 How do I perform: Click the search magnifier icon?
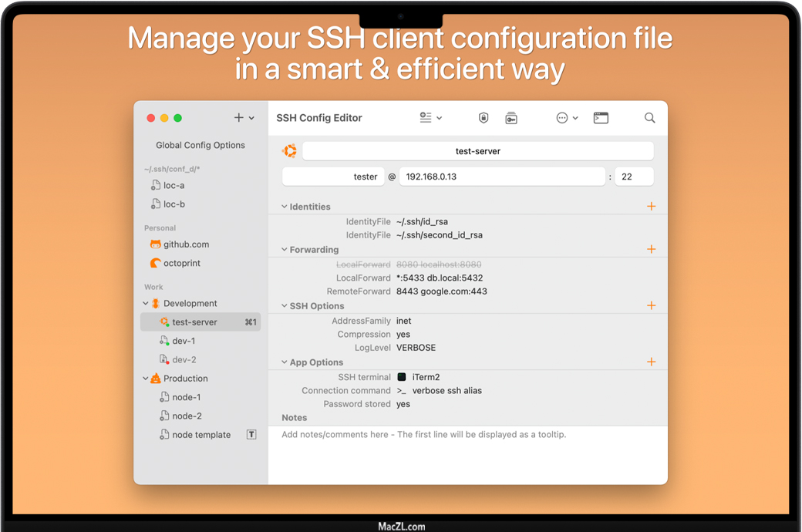pyautogui.click(x=650, y=118)
